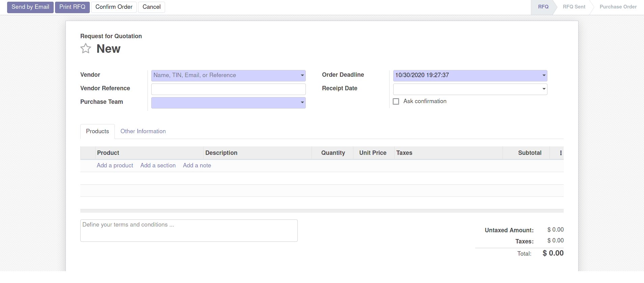Expand the Vendor dropdown
This screenshot has height=283, width=644.
pos(302,75)
